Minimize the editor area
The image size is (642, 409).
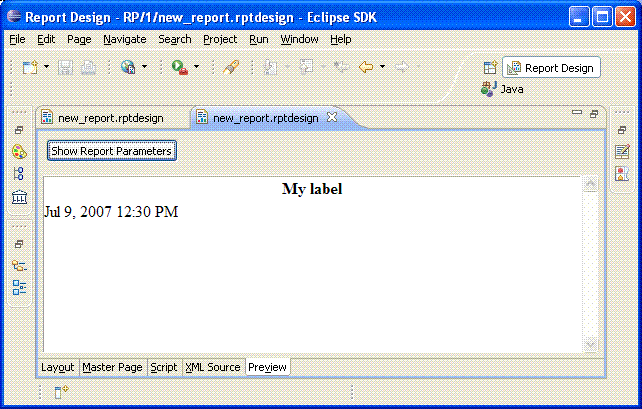(x=577, y=112)
